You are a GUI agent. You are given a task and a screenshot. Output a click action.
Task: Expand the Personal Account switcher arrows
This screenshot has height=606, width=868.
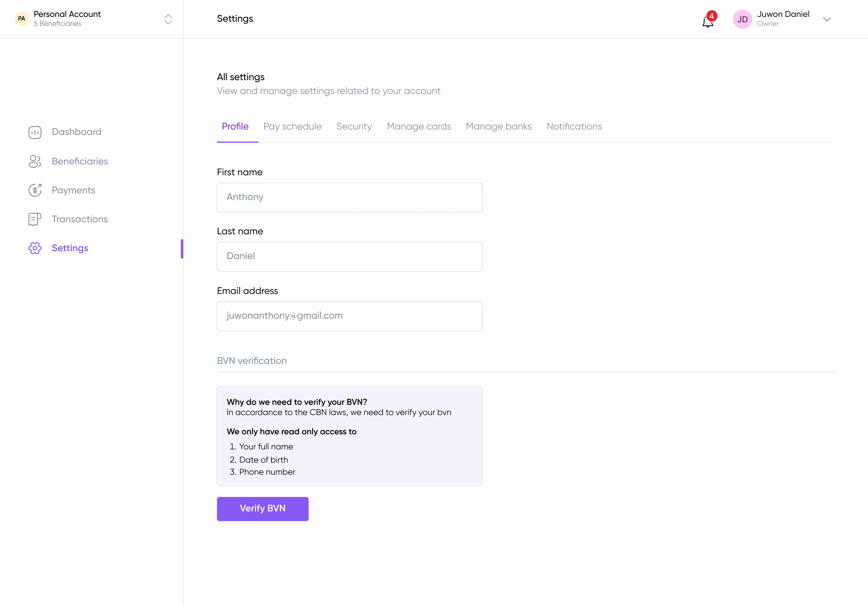point(168,19)
